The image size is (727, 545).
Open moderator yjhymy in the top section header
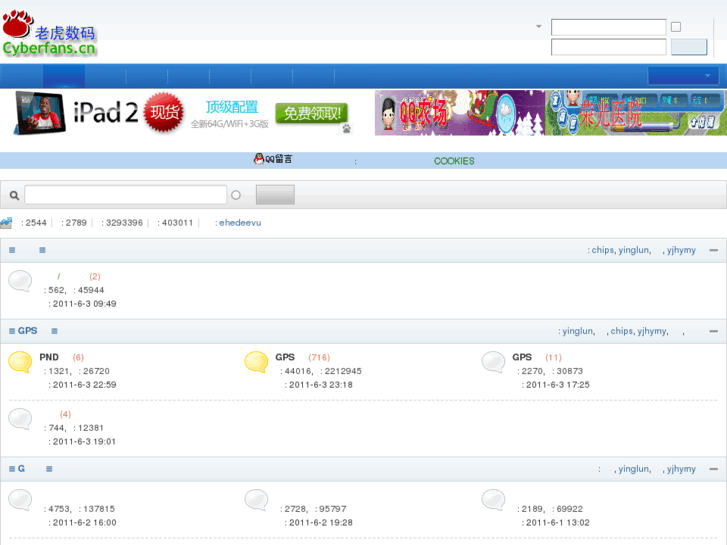681,250
